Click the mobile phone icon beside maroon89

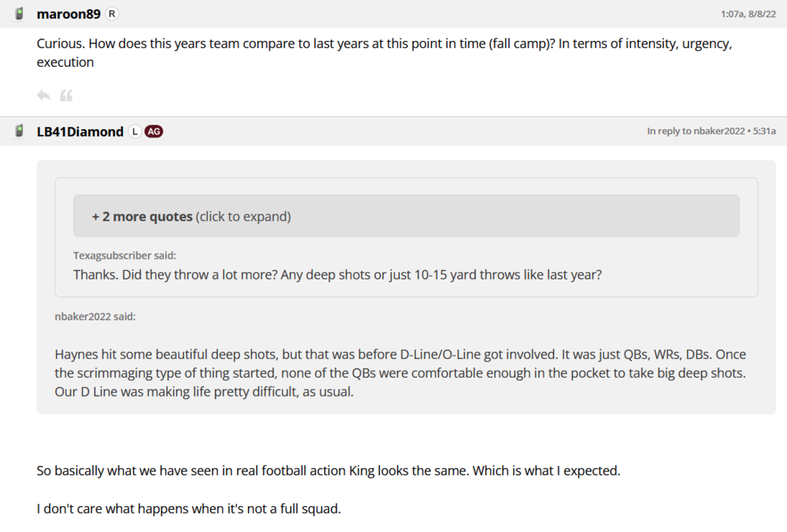click(x=20, y=13)
